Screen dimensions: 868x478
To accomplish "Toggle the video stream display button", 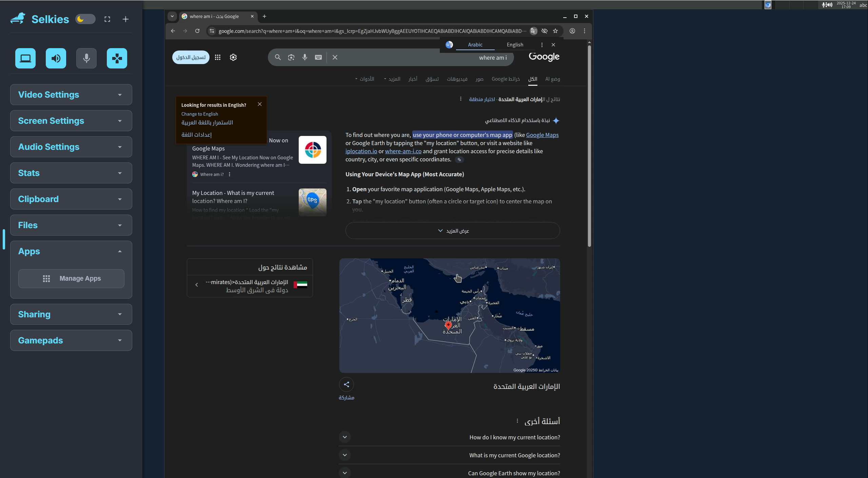I will pos(25,58).
